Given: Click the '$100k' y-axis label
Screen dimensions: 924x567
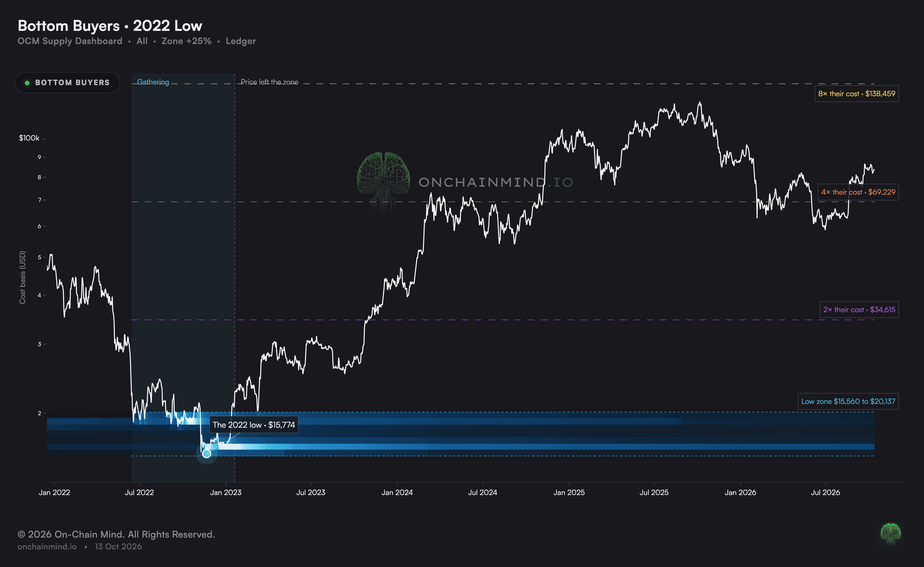Looking at the screenshot, I should 29,138.
